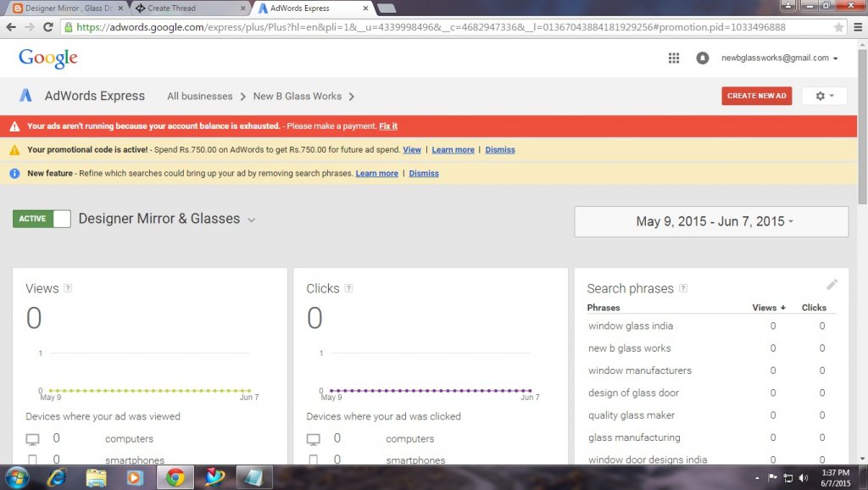868x490 pixels.
Task: Select the design of glass door phrase
Action: click(x=633, y=393)
